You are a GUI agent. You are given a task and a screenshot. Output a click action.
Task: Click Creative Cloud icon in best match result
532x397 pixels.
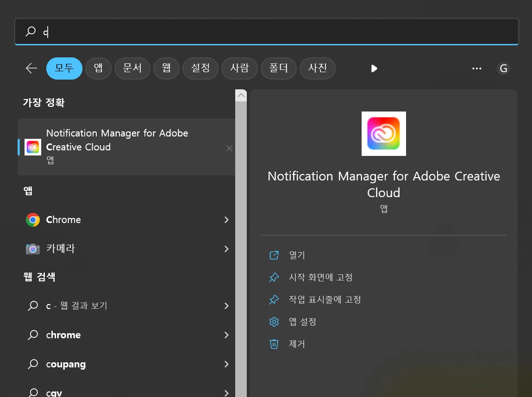point(33,147)
